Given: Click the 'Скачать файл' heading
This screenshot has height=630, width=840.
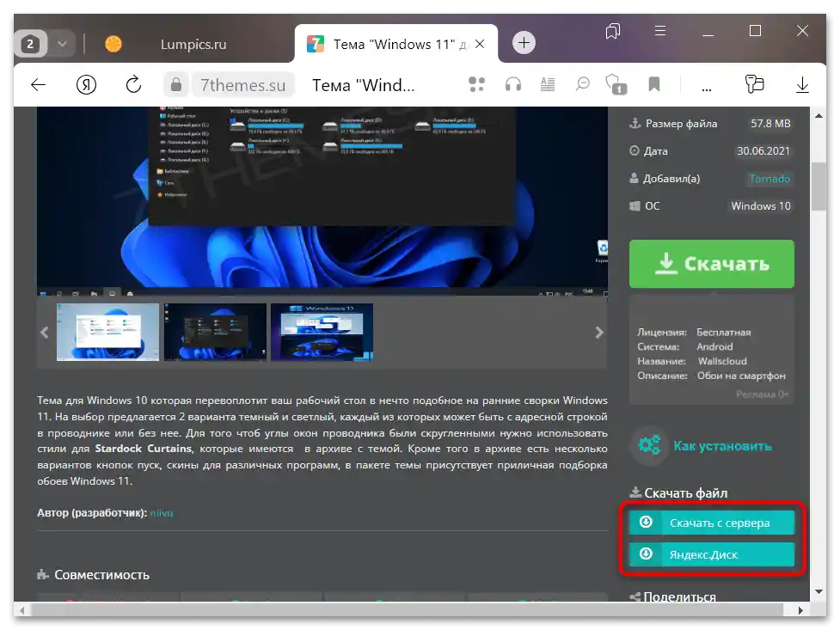Looking at the screenshot, I should [686, 492].
